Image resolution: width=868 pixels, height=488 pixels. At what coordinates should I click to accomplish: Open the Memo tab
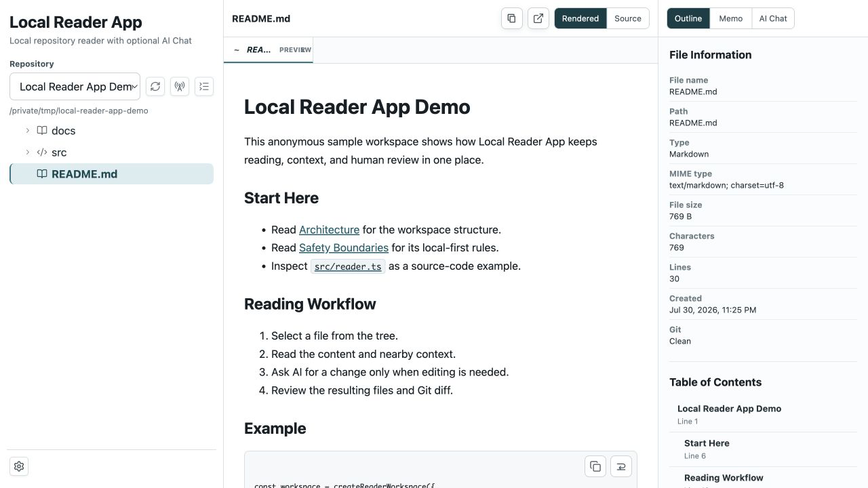point(731,18)
